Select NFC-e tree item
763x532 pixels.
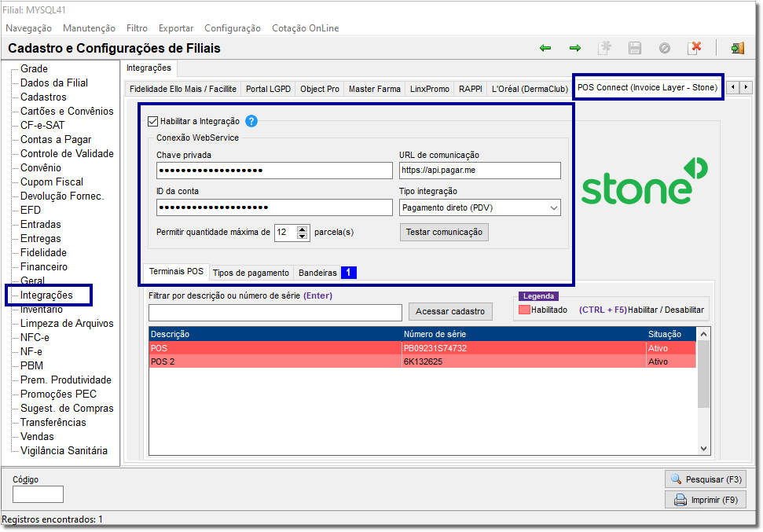click(35, 337)
